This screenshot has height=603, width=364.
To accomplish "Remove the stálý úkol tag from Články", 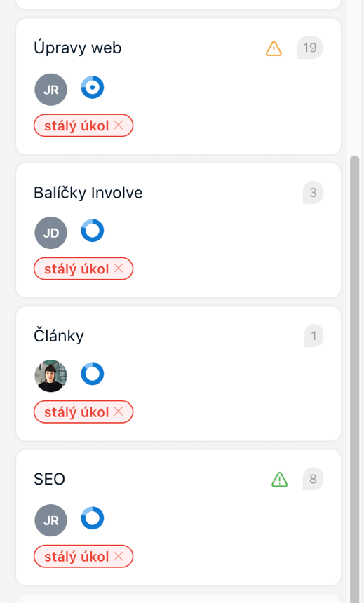I will point(119,412).
